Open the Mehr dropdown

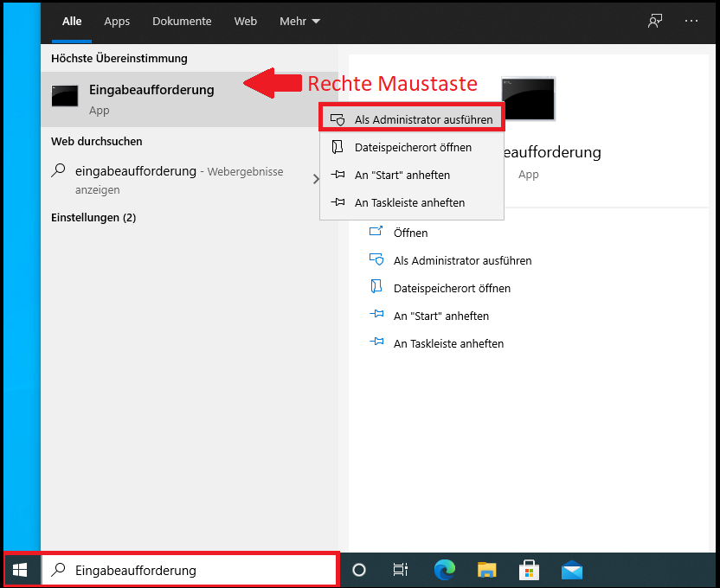coord(299,21)
